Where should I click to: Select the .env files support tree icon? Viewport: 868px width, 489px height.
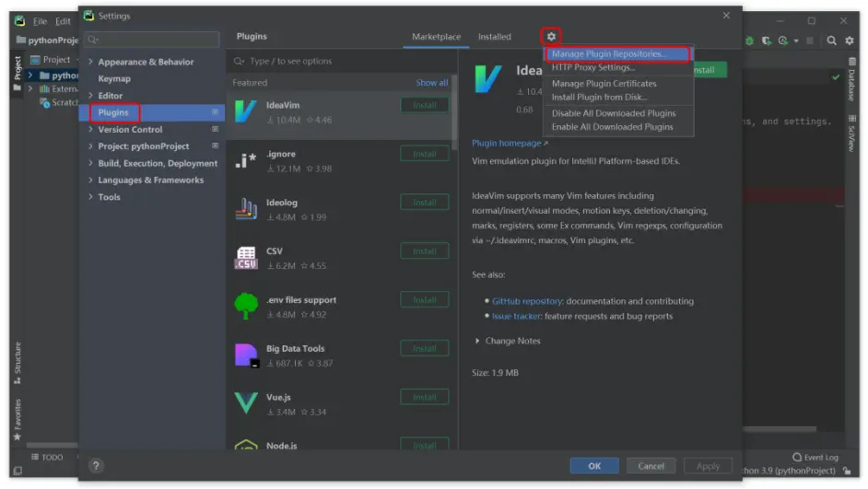246,307
